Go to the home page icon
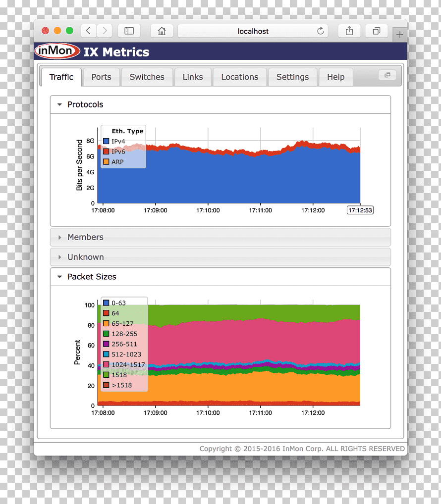Screen dimensions: 441x504 (162, 31)
